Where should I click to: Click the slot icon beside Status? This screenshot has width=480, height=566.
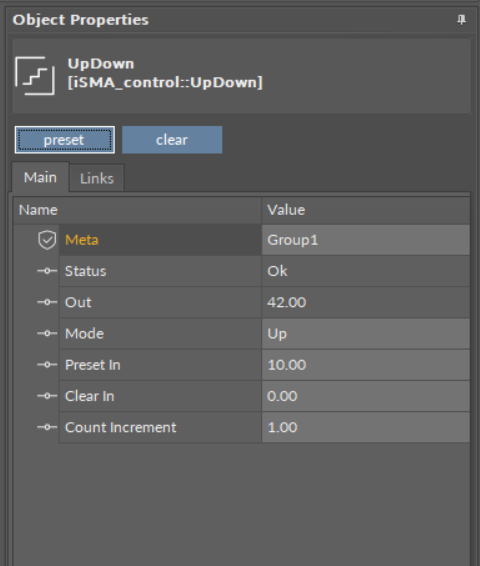(x=47, y=271)
